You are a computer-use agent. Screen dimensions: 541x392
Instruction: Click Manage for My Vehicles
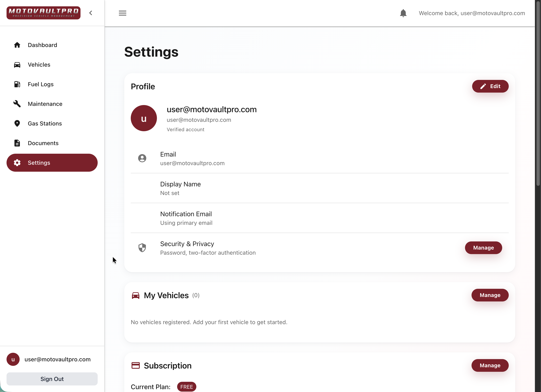pyautogui.click(x=490, y=295)
